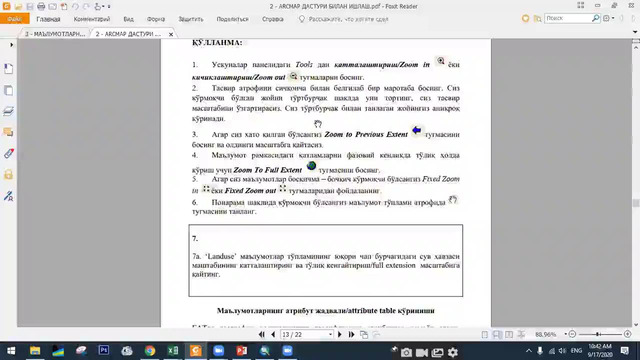The image size is (640, 360).
Task: Open the Bookmarks panel in left sidebar
Action: point(8,69)
